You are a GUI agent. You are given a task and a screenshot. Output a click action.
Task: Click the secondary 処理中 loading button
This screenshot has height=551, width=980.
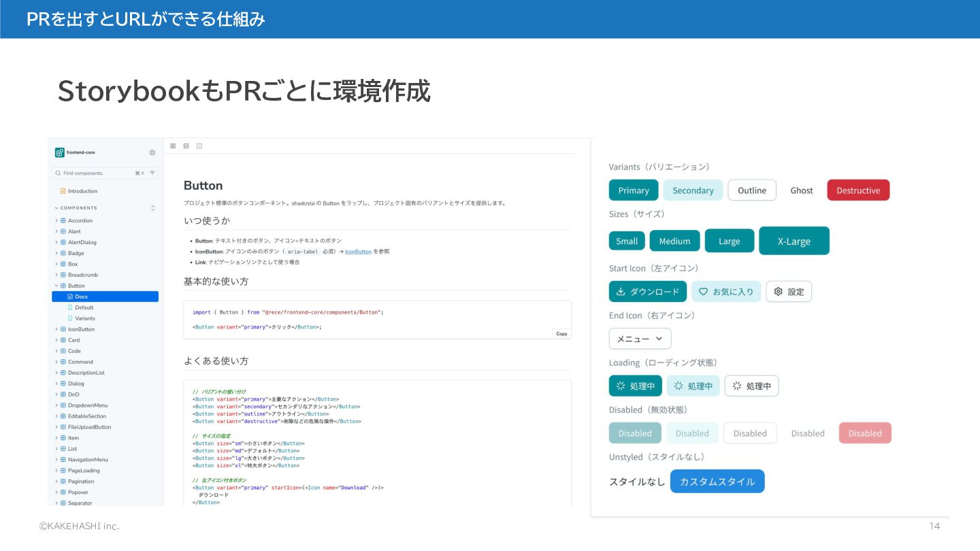(x=693, y=386)
